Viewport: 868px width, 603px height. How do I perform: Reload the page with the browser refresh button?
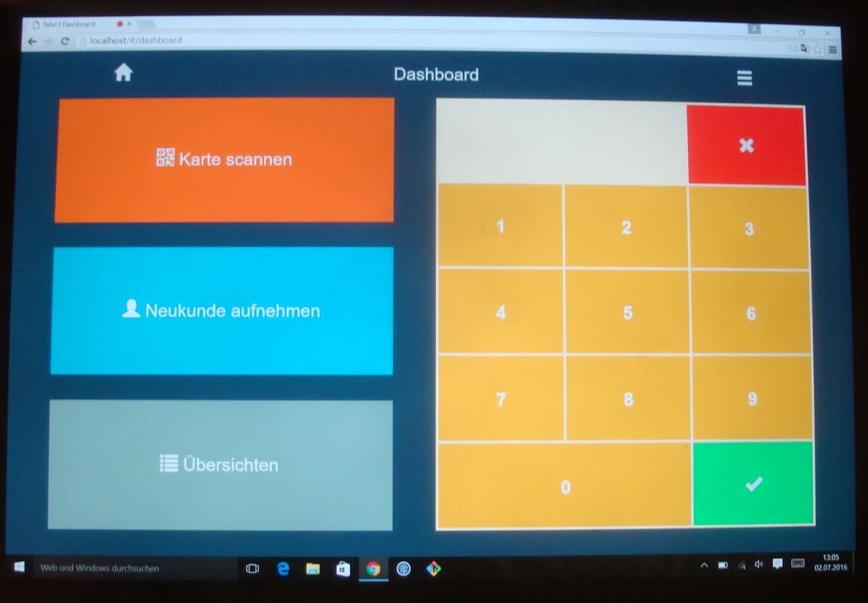64,41
